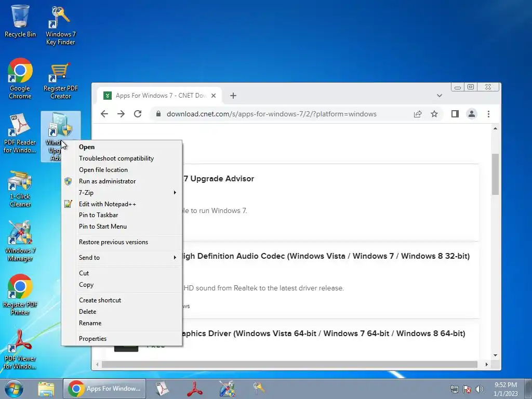Select the Windows 7 Manager desktop icon
This screenshot has width=532, height=399.
20,241
